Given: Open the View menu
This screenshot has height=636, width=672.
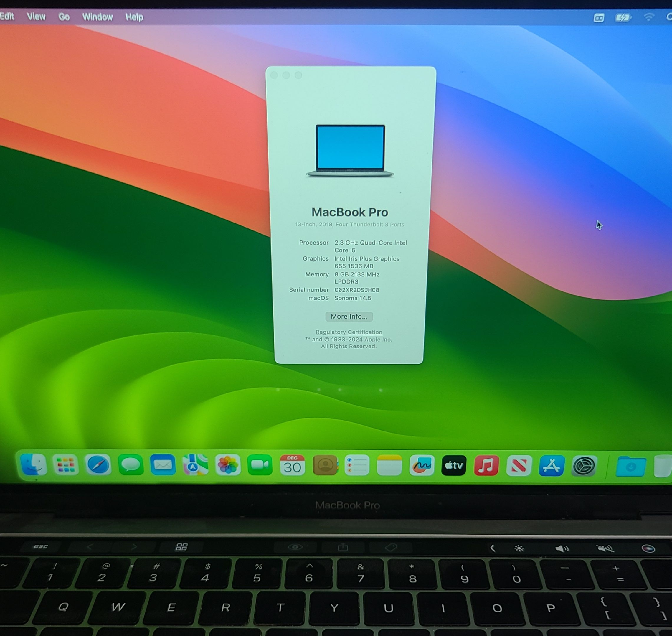Looking at the screenshot, I should 36,17.
